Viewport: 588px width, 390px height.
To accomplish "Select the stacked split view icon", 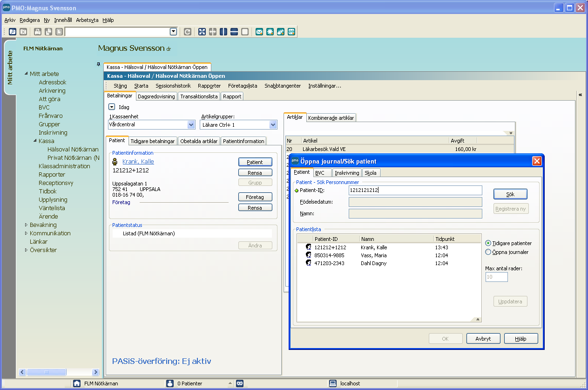I will [234, 32].
